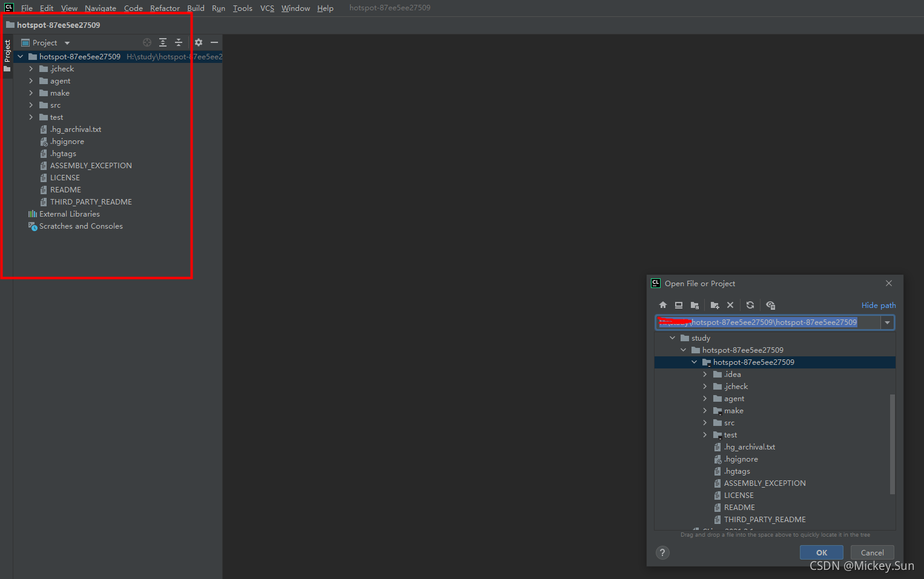Click the Home directory icon in Open dialog
Viewport: 924px width, 579px height.
point(663,306)
